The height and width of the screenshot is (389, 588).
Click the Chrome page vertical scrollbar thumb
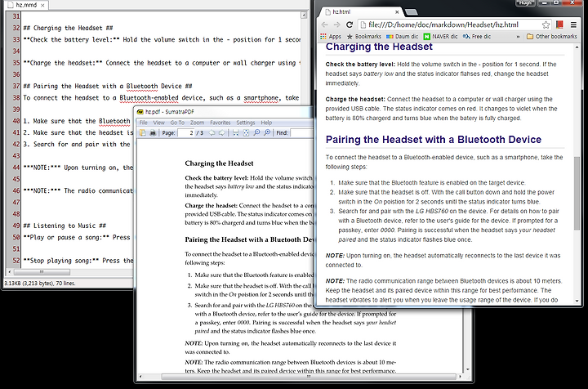tap(577, 193)
